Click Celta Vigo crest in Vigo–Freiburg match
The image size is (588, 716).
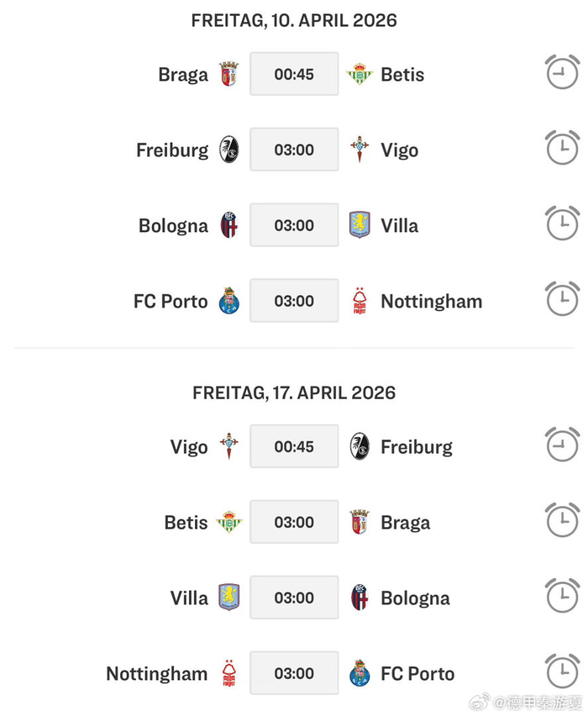pyautogui.click(x=228, y=446)
